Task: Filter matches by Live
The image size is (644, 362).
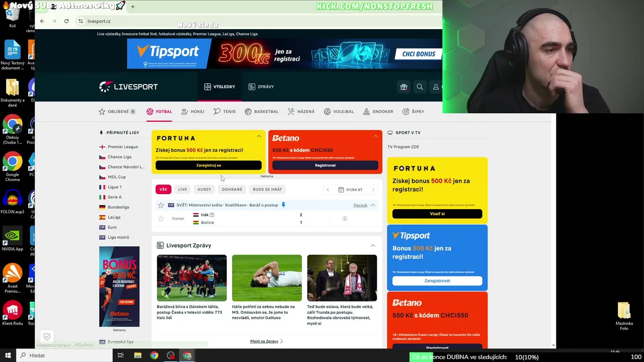Action: [x=182, y=190]
